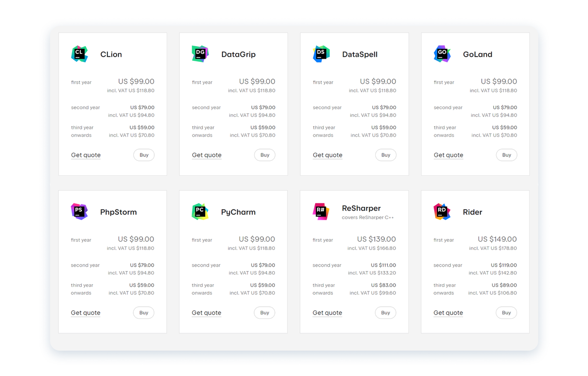
Task: Buy the DataGrip license
Action: coord(265,155)
